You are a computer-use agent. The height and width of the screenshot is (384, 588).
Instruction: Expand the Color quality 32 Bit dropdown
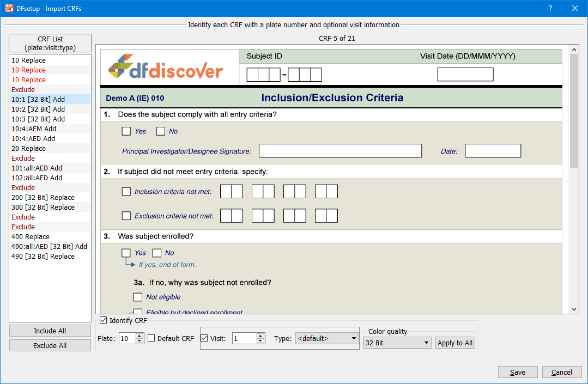tap(397, 343)
